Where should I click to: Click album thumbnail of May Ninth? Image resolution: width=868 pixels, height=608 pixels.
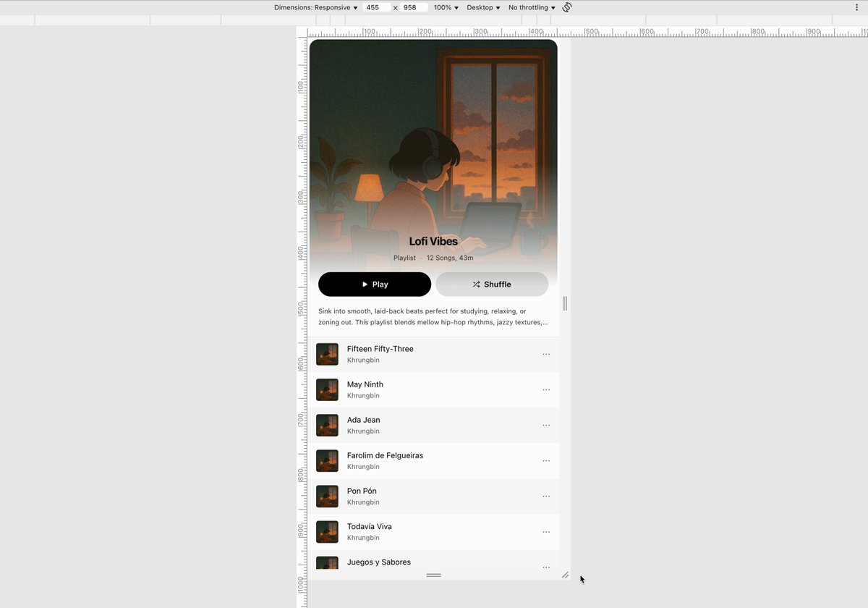click(x=328, y=389)
